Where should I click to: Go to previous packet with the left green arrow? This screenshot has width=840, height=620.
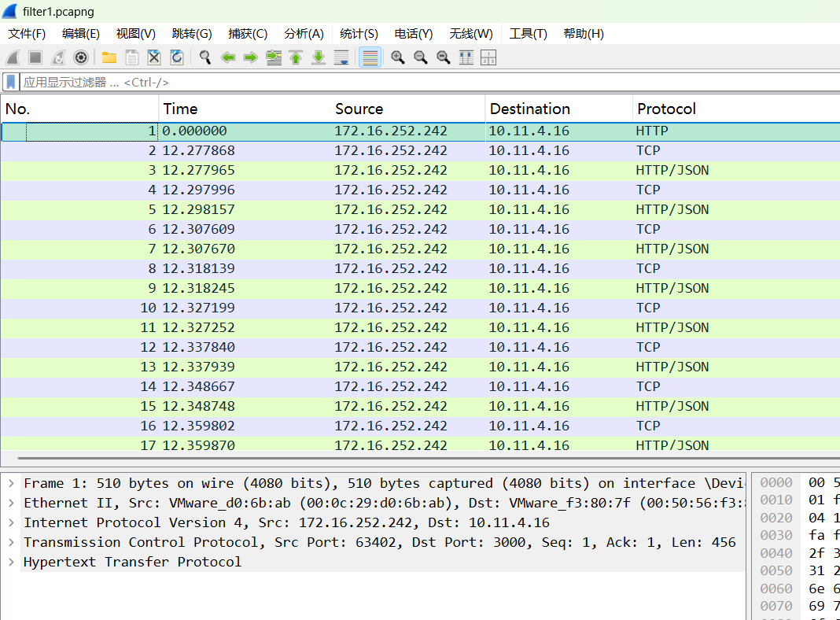(x=228, y=57)
